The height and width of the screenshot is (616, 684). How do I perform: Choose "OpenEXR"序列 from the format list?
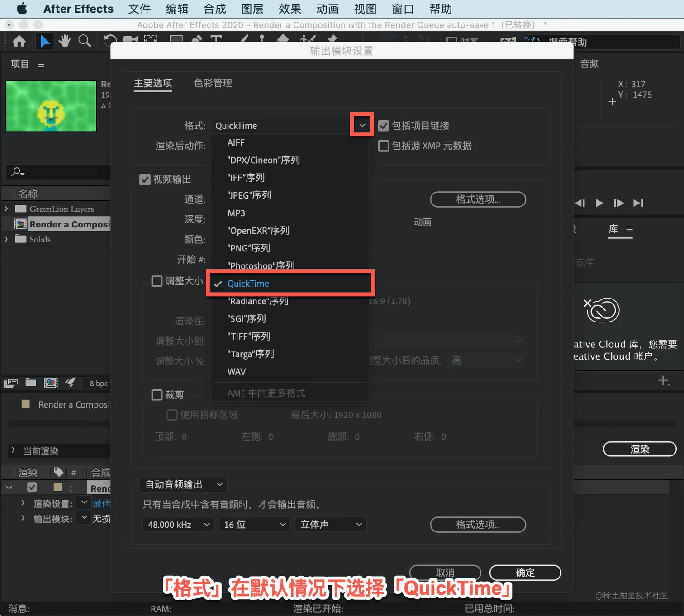coord(290,231)
